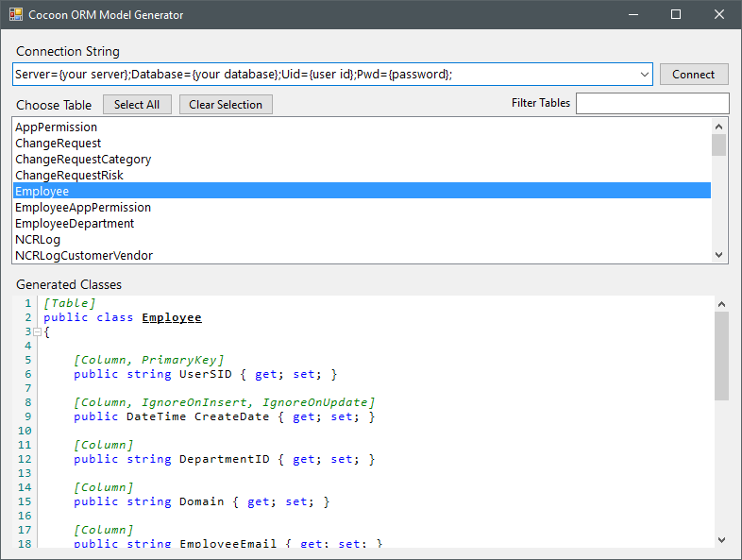This screenshot has height=560, width=742.
Task: Collapse the class body fold marker at line 3
Action: 38,331
